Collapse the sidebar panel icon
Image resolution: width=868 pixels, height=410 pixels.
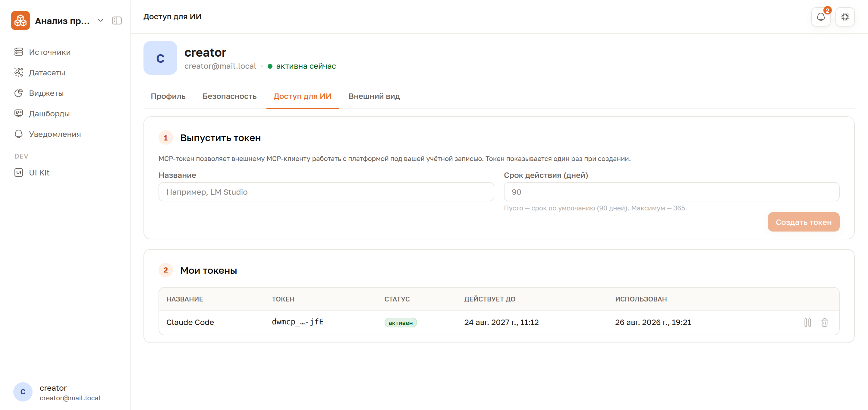117,20
